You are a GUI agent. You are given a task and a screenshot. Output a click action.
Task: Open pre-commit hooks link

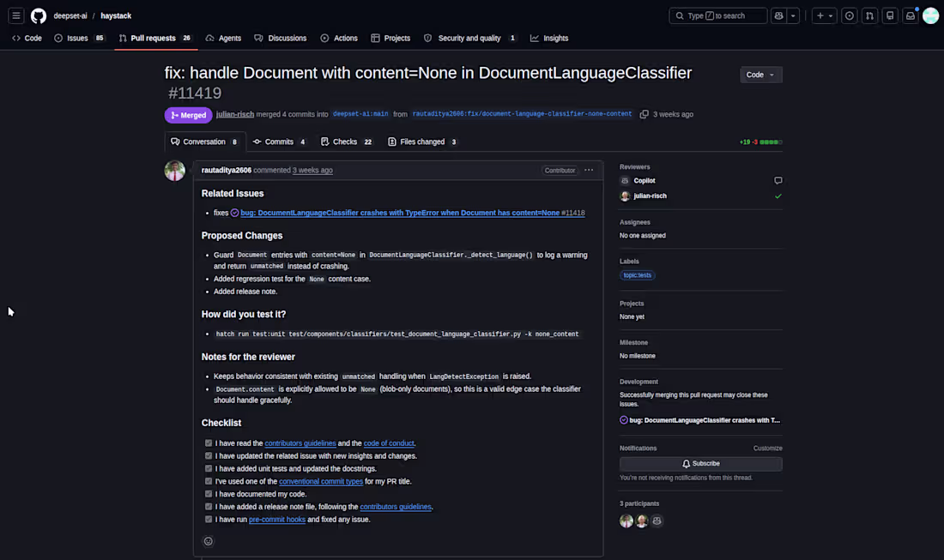point(277,519)
